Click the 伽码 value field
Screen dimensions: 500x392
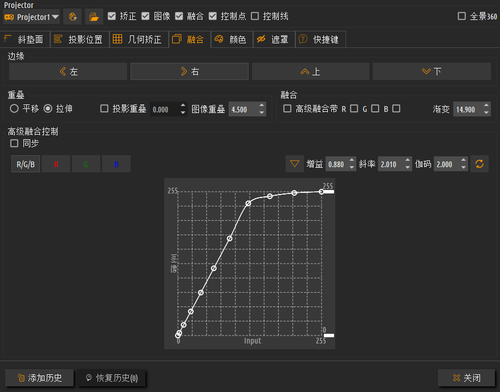click(x=447, y=164)
